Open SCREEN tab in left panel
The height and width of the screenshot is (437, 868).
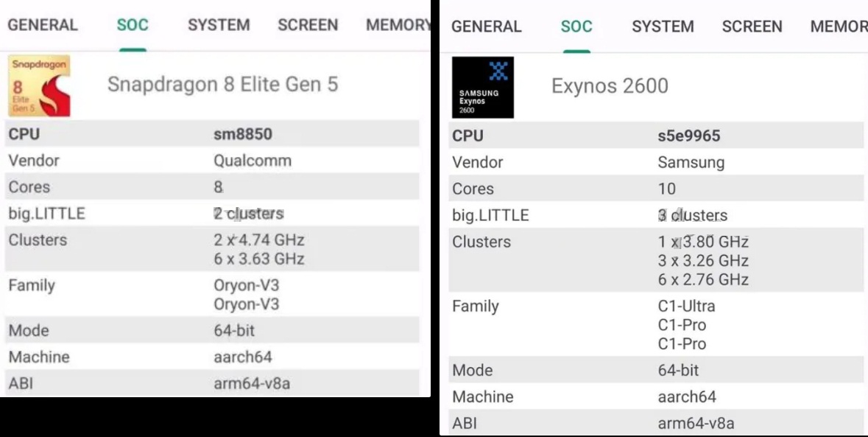click(308, 25)
